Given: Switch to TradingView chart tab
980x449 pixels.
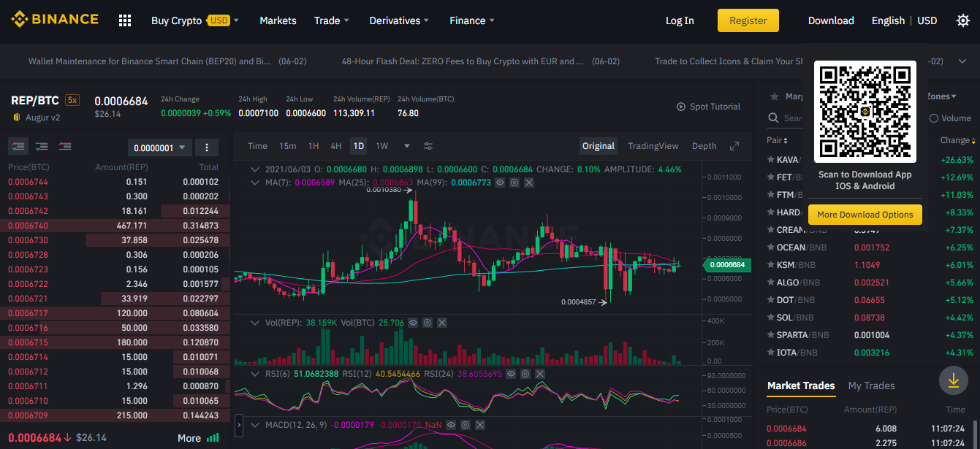Looking at the screenshot, I should tap(653, 146).
